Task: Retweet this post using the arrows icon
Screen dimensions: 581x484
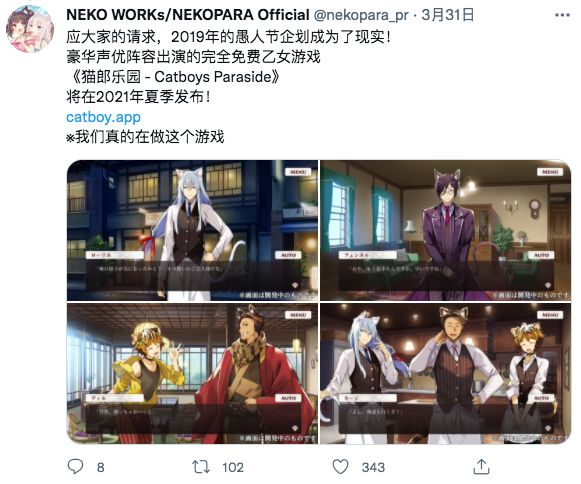Action: click(201, 467)
